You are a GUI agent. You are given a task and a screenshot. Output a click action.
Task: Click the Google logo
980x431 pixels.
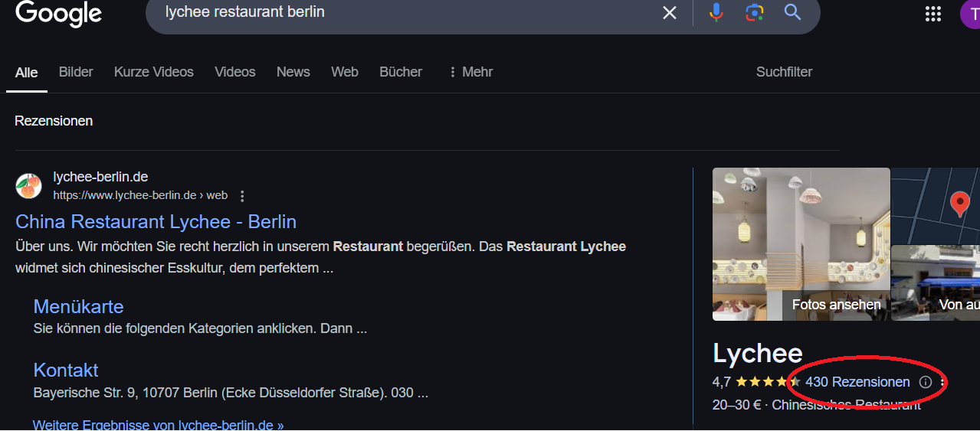[x=59, y=13]
